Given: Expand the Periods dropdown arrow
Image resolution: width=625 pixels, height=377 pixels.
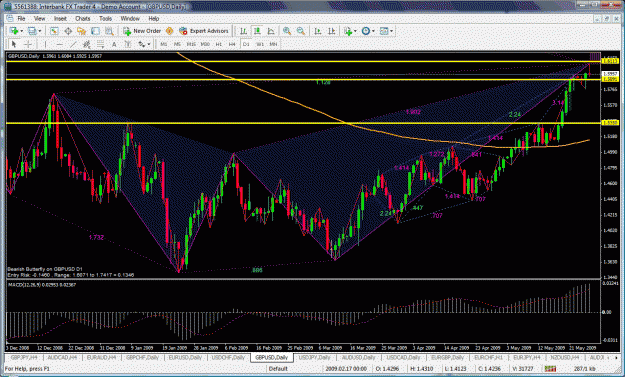Looking at the screenshot, I should click(373, 31).
